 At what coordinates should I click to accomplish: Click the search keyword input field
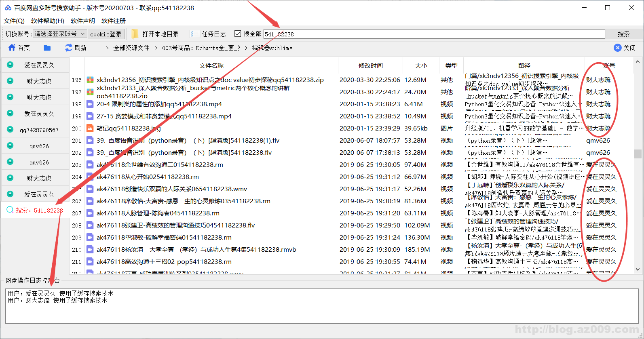[434, 34]
